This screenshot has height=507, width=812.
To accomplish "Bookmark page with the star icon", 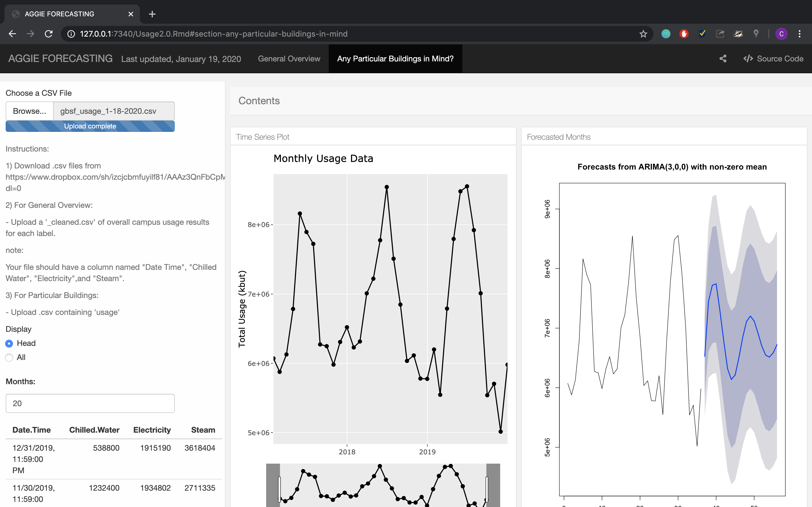I will pos(643,34).
